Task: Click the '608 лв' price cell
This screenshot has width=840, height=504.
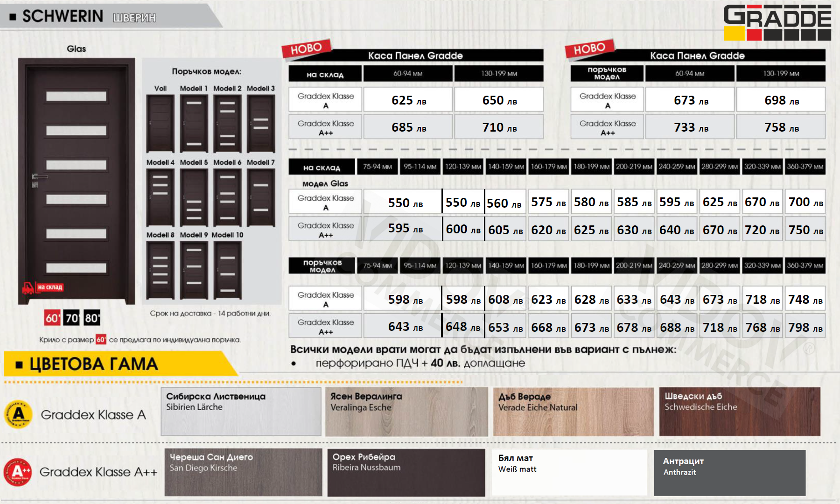Action: click(x=505, y=299)
